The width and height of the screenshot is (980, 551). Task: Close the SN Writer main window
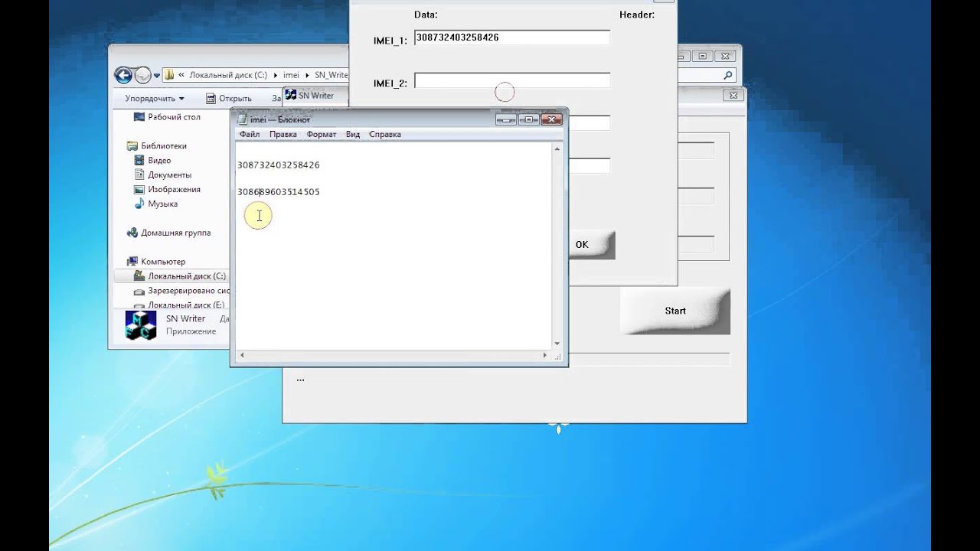tap(733, 96)
